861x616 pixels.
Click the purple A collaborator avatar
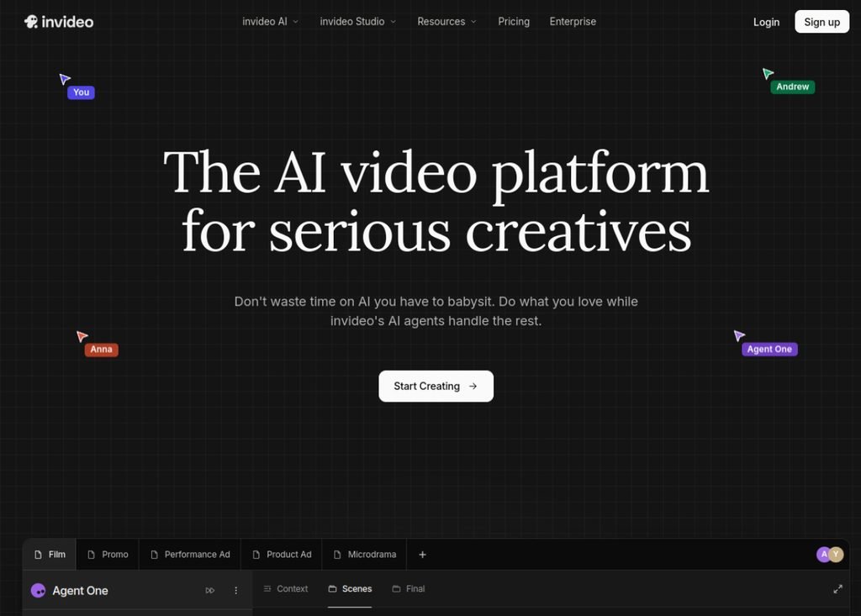tap(822, 555)
